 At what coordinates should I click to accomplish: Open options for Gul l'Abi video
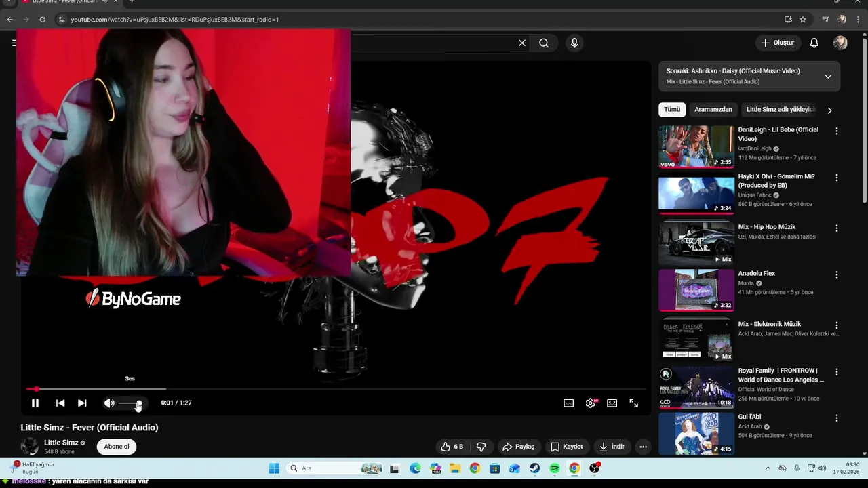[837, 418]
